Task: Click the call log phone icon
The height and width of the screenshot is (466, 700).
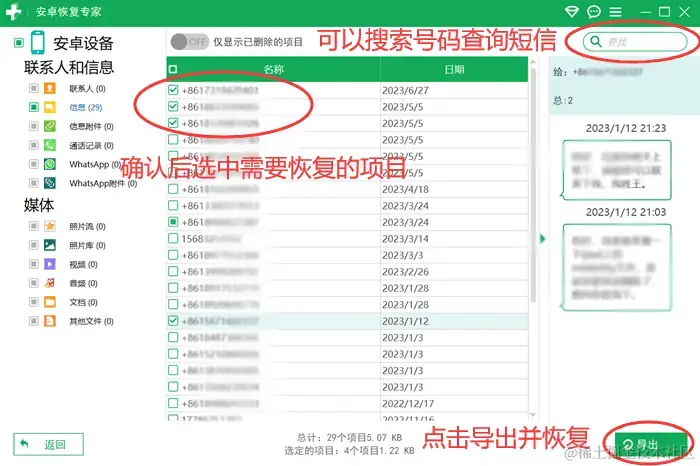Action: point(50,145)
